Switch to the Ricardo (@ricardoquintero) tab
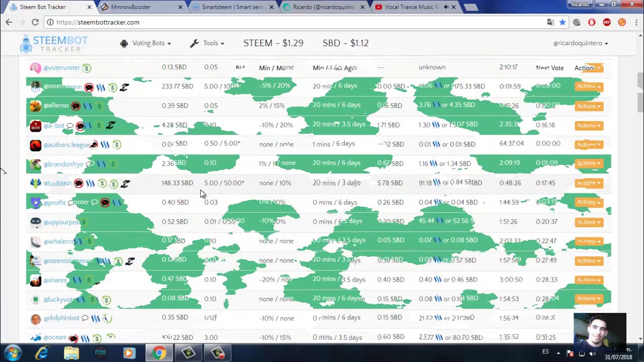Image resolution: width=644 pixels, height=362 pixels. (324, 7)
